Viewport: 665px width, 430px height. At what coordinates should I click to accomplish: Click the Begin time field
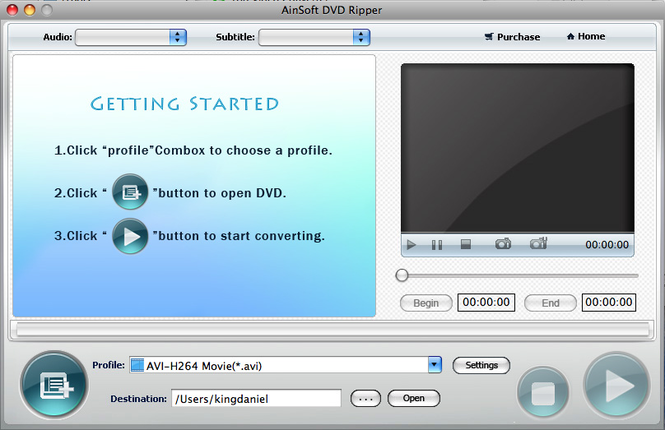point(486,302)
